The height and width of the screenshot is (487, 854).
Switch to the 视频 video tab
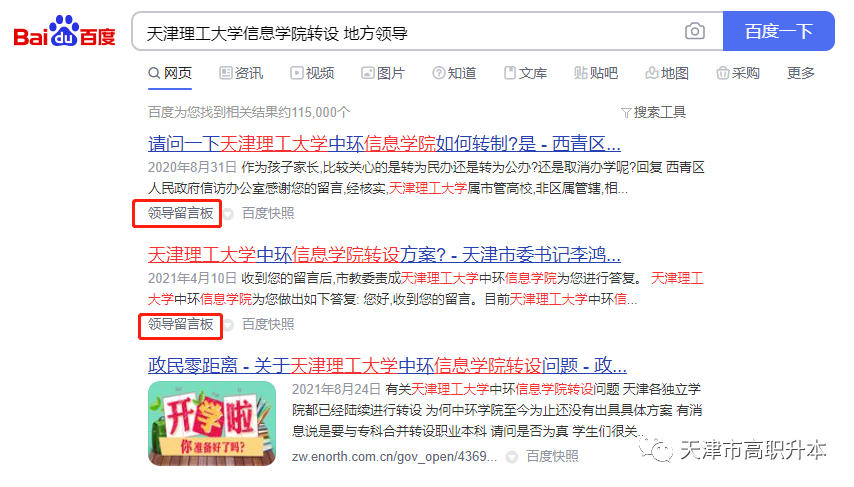312,73
